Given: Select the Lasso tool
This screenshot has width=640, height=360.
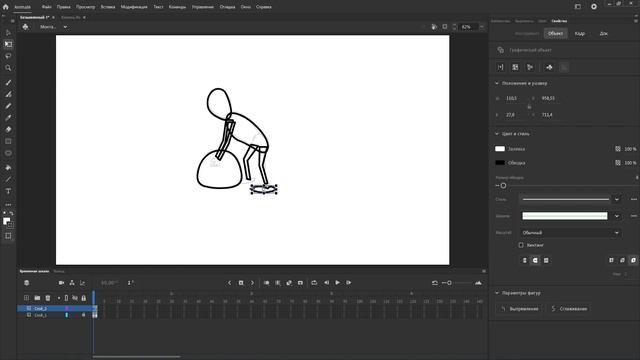Looking at the screenshot, I should pyautogui.click(x=8, y=56).
